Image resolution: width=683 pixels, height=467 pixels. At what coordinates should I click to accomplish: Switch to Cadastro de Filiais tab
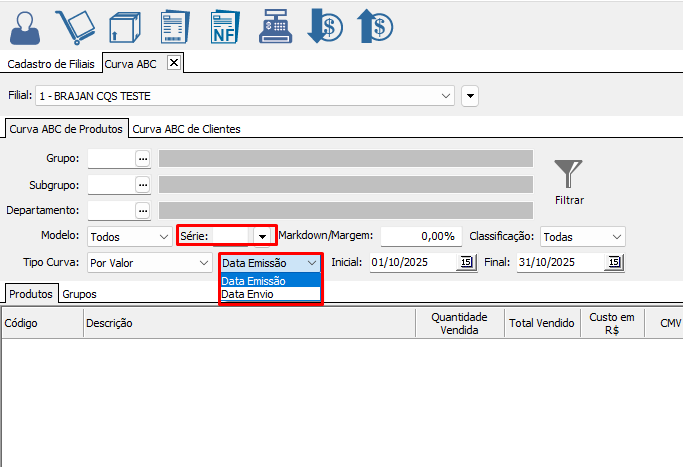coord(51,64)
